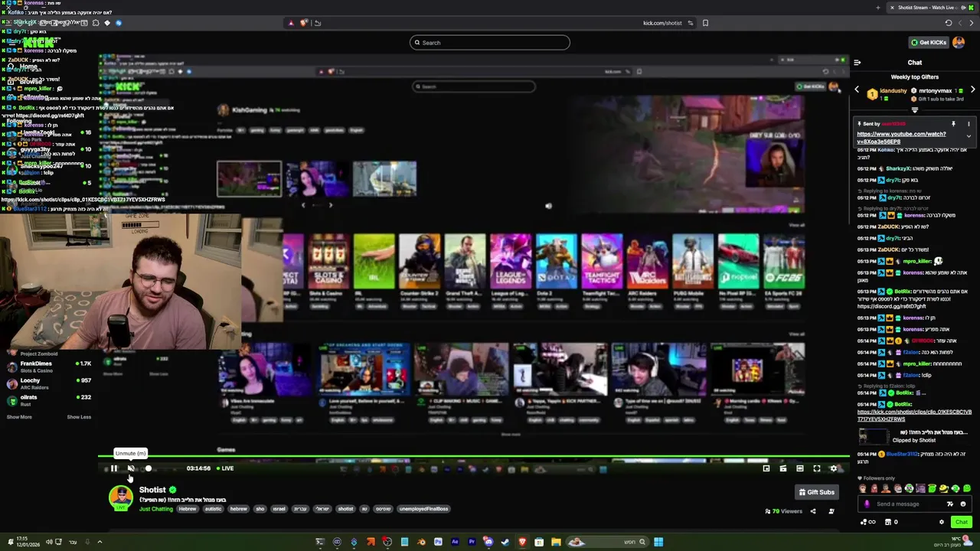Show previous top gifter
Image resolution: width=980 pixels, height=551 pixels.
(x=857, y=90)
